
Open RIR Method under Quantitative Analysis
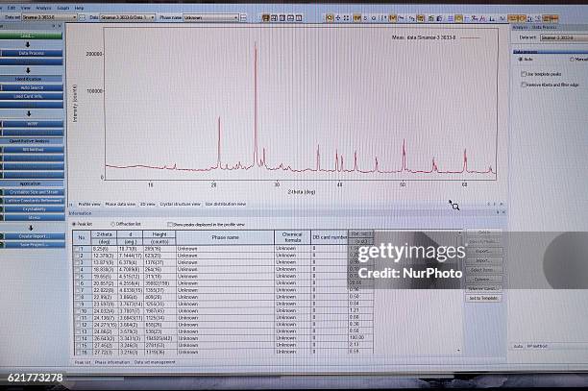coord(33,150)
